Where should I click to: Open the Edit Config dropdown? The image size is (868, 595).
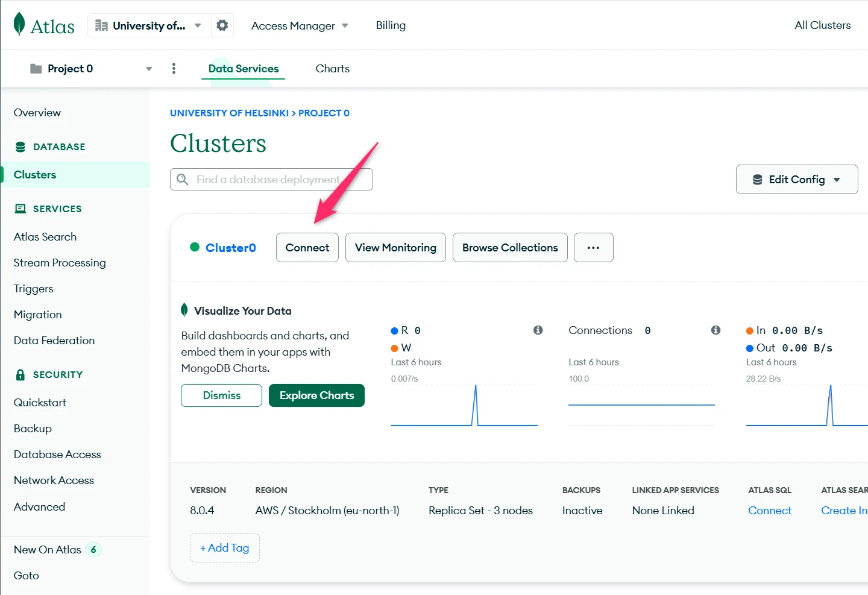tap(797, 180)
